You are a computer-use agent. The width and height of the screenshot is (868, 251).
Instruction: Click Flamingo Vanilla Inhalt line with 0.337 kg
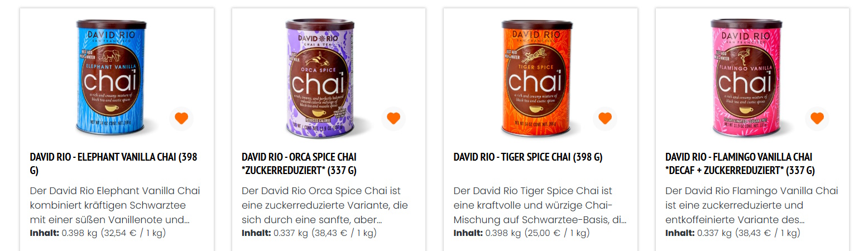733,233
